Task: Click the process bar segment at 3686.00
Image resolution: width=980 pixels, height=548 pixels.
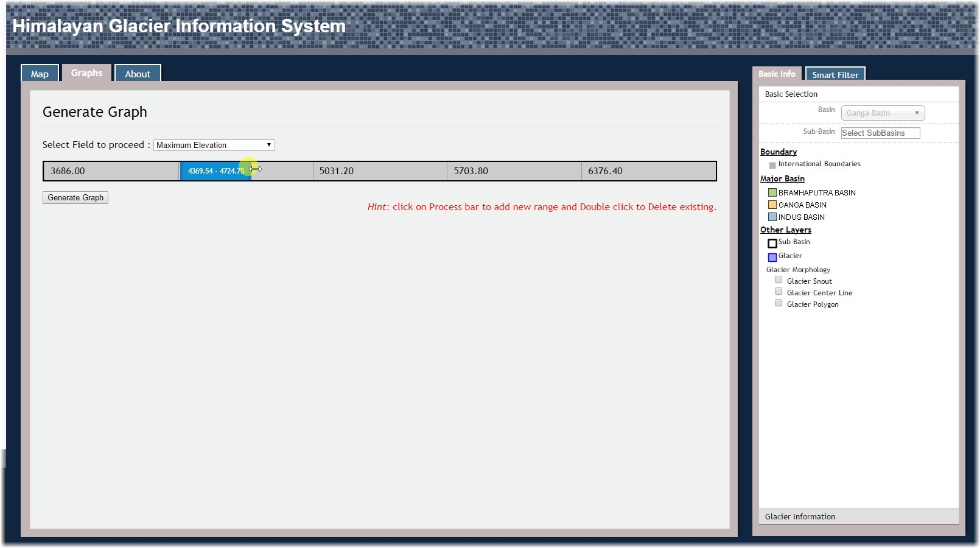Action: (x=111, y=171)
